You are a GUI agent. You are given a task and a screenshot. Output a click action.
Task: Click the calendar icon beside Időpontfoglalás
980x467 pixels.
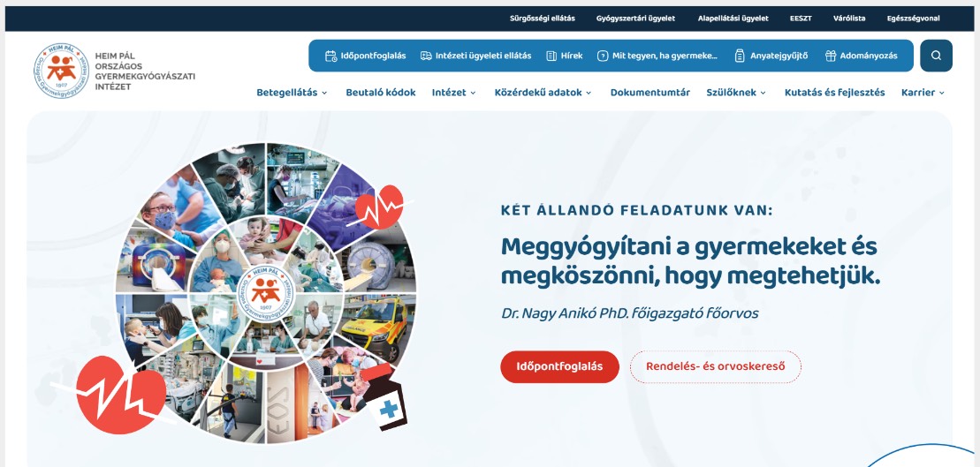pyautogui.click(x=331, y=56)
